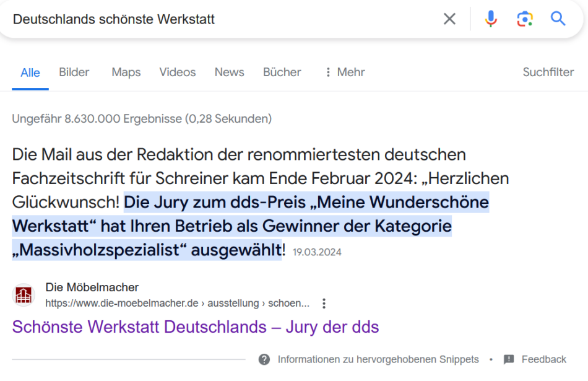Switch to the Videos tab

(x=178, y=72)
